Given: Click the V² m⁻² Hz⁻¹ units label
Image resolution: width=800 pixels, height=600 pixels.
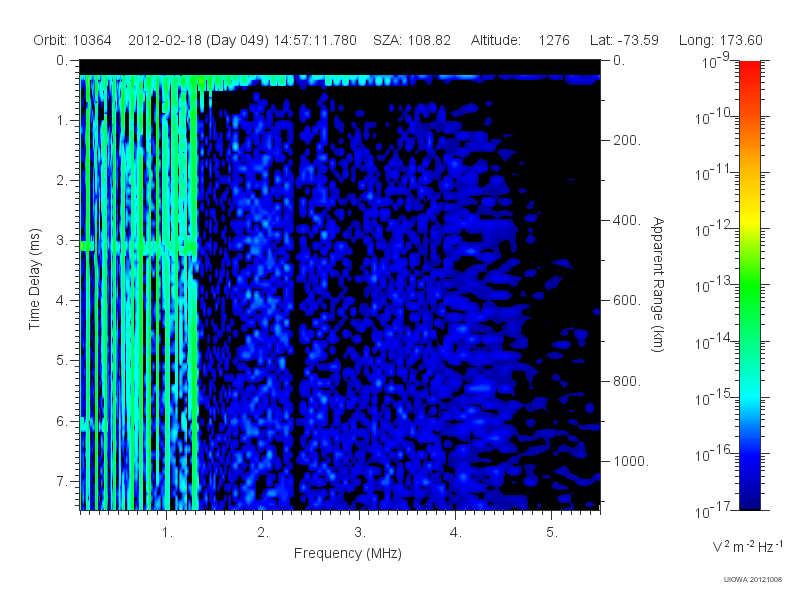Looking at the screenshot, I should (747, 546).
